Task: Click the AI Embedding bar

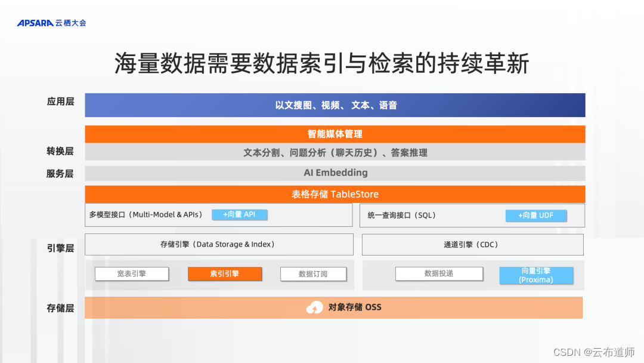Action: coord(335,173)
